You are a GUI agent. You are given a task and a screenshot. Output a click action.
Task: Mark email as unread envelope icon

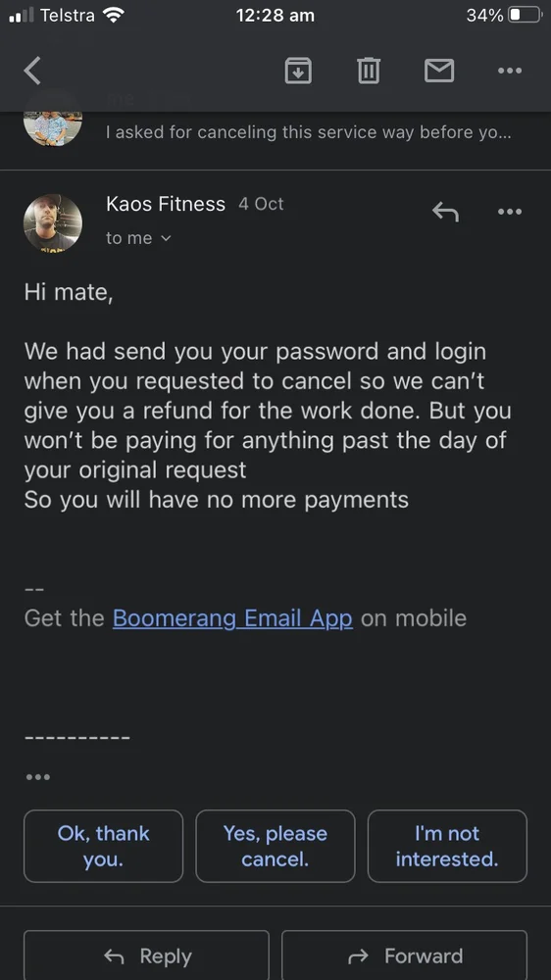(x=439, y=70)
